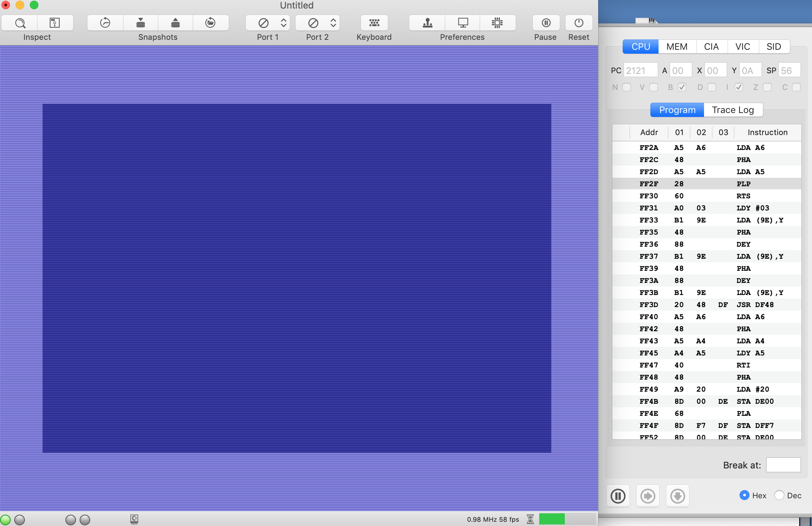Click the circular-arrow folder Snapshots icon

coord(210,23)
